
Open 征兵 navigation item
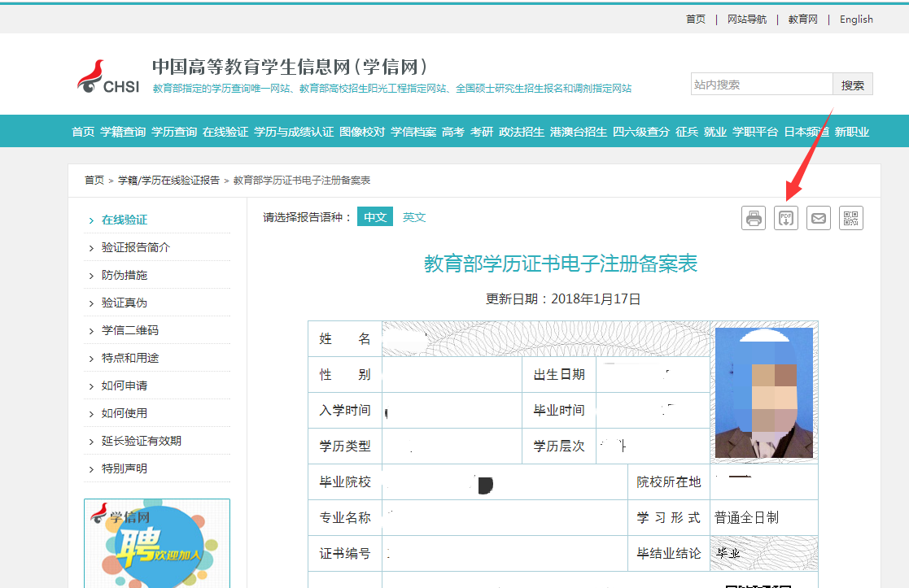click(686, 132)
